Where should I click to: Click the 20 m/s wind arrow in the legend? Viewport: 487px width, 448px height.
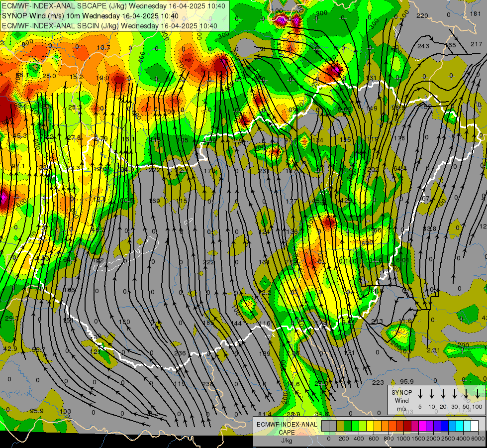pos(443,393)
